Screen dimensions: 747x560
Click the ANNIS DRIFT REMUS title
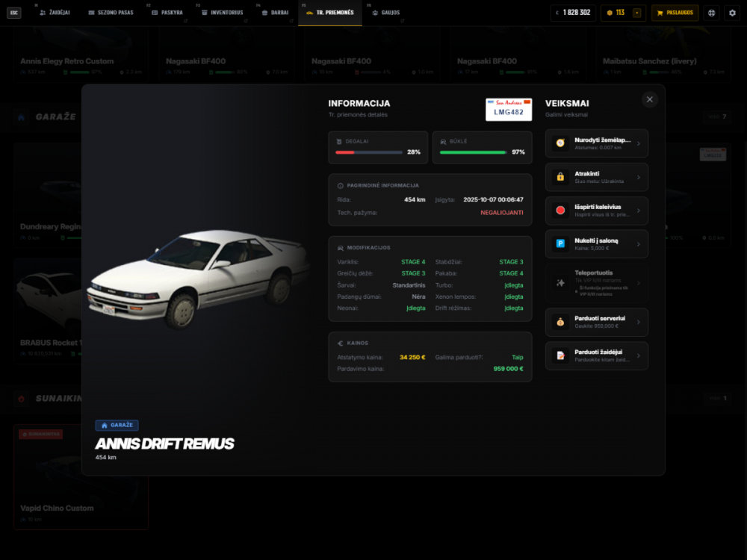point(164,444)
